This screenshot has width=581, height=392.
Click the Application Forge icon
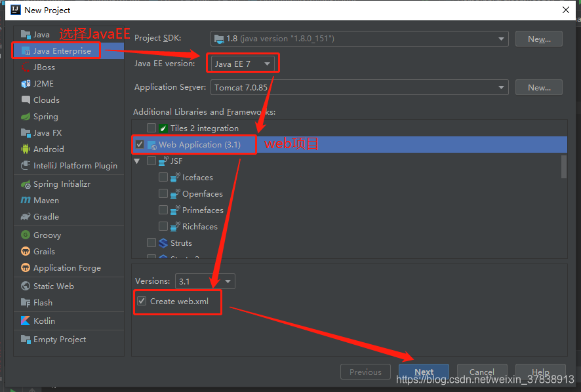pyautogui.click(x=26, y=268)
